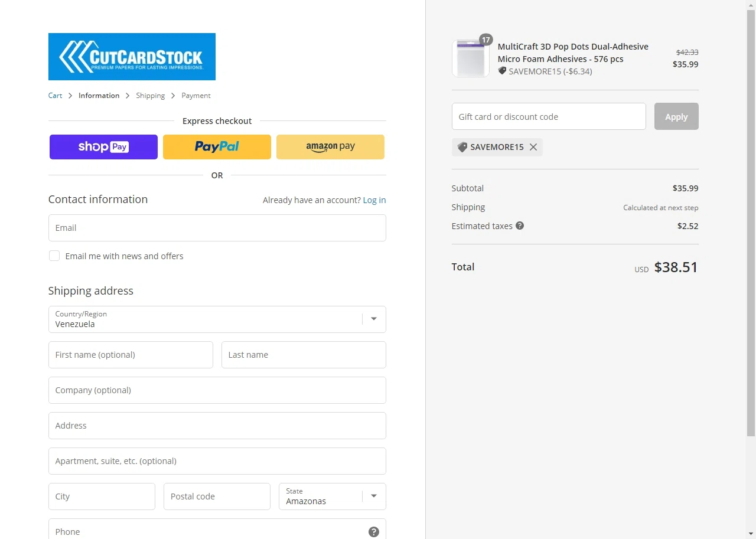Click the page vertical scrollbar
756x539 pixels.
pyautogui.click(x=751, y=236)
